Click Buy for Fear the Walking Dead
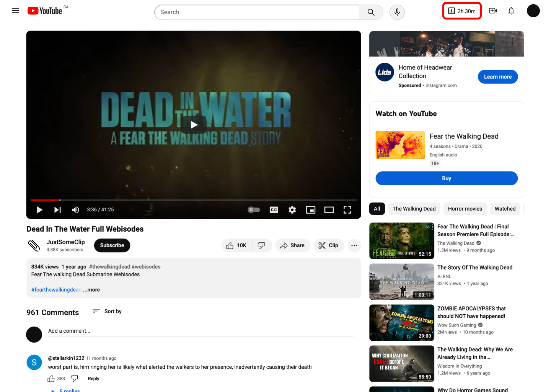The width and height of the screenshot is (551, 392). click(x=447, y=178)
